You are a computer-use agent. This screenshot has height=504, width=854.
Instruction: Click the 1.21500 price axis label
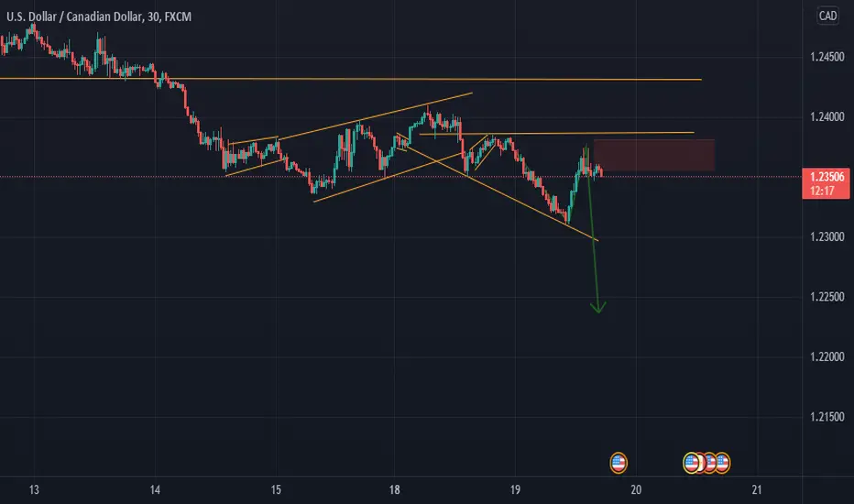pos(827,416)
